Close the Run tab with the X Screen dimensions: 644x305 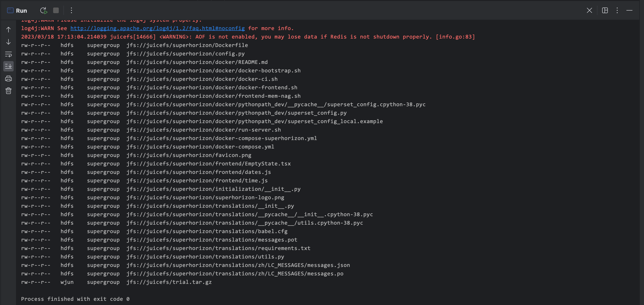tap(589, 11)
